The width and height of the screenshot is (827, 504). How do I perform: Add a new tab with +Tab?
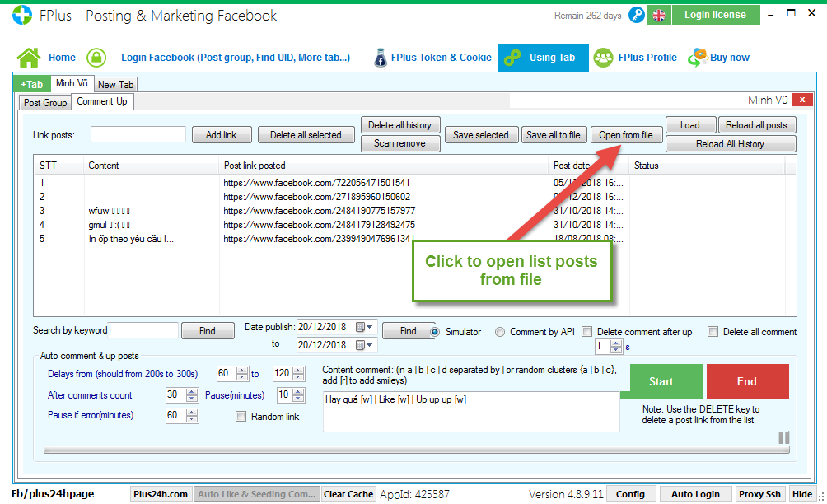click(31, 84)
